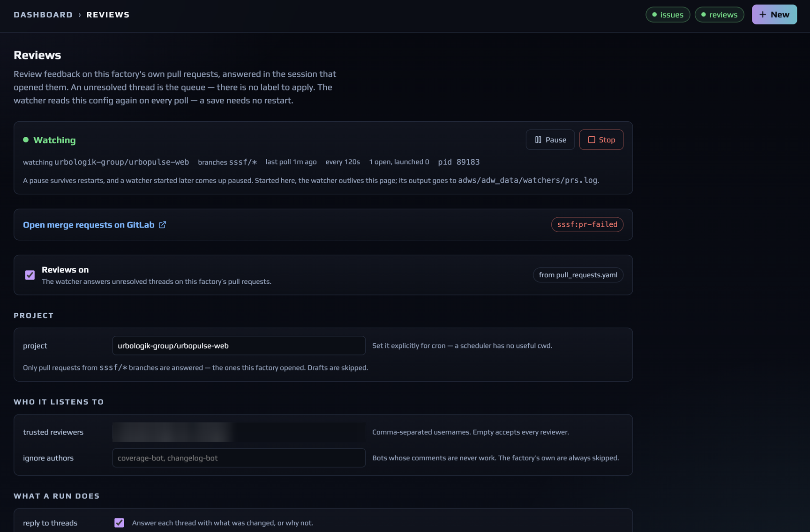810x532 pixels.
Task: Select 'Set it explicitly for cron' hint
Action: (462, 346)
